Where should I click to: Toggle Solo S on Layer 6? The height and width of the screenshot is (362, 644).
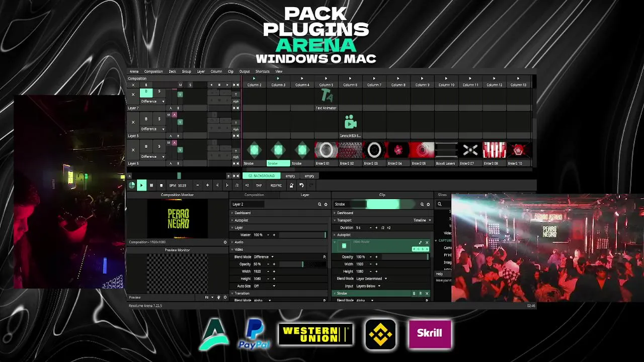(159, 119)
